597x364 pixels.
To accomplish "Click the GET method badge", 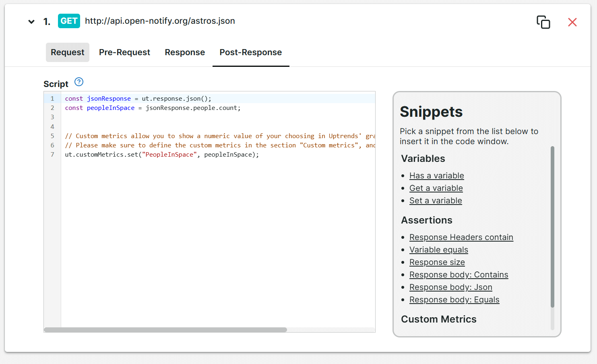I will (x=69, y=21).
